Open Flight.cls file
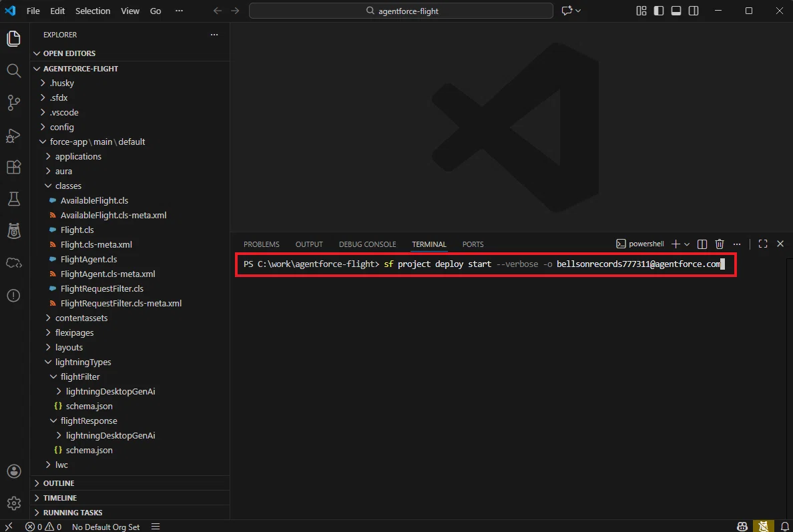The image size is (793, 532). (77, 230)
